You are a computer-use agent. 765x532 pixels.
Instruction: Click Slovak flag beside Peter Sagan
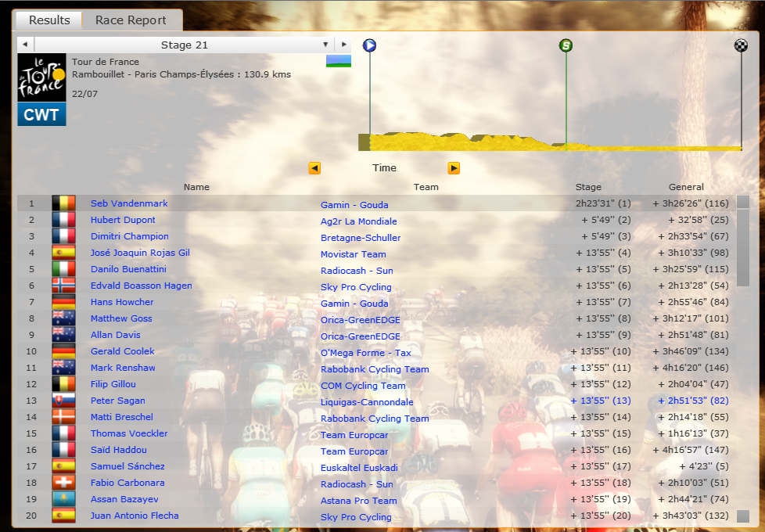(64, 401)
